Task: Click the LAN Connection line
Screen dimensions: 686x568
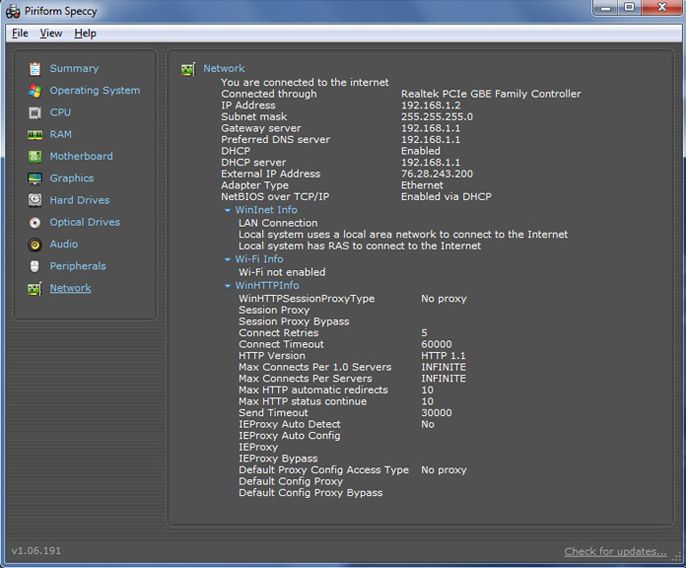Action: pyautogui.click(x=278, y=223)
